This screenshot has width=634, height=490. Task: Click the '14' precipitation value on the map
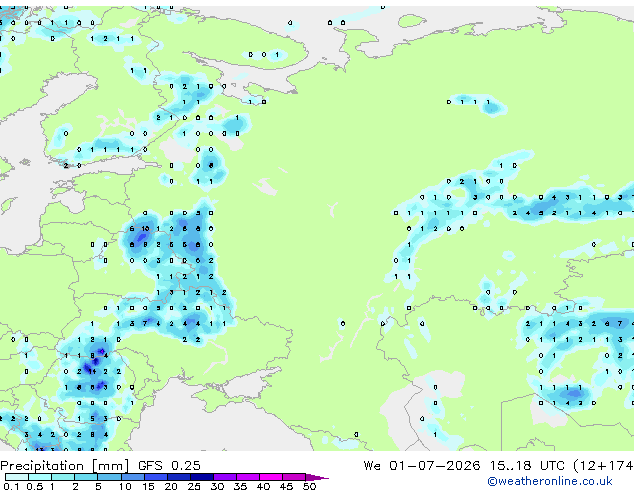[x=92, y=371]
